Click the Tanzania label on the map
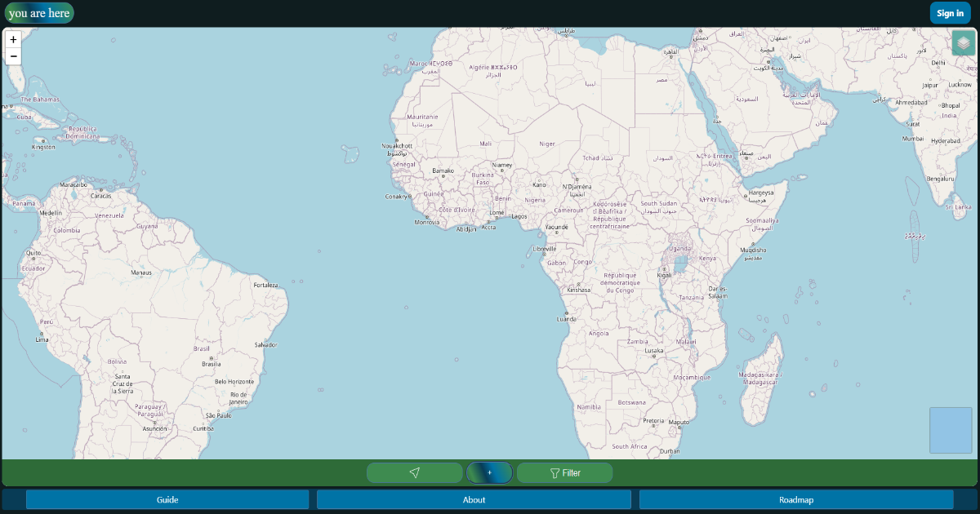980x514 pixels. point(692,298)
